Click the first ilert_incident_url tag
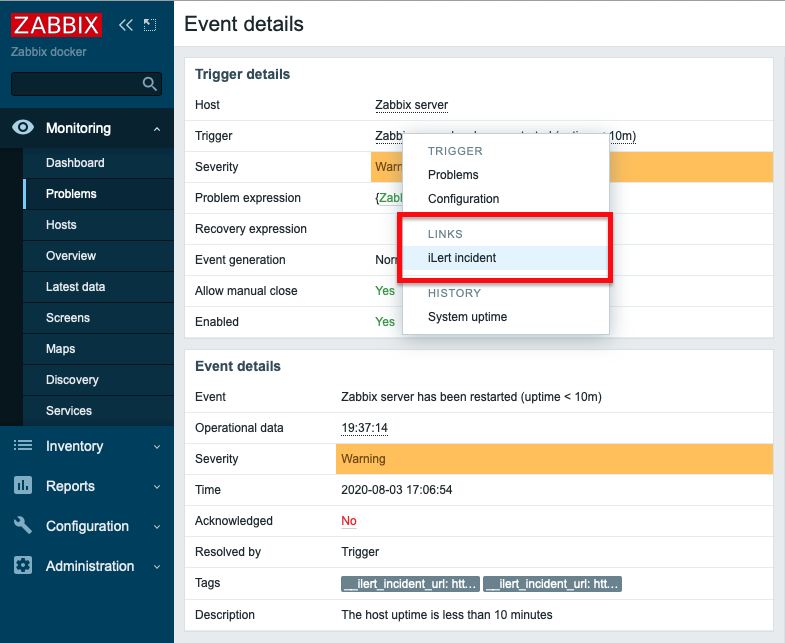 [x=411, y=584]
